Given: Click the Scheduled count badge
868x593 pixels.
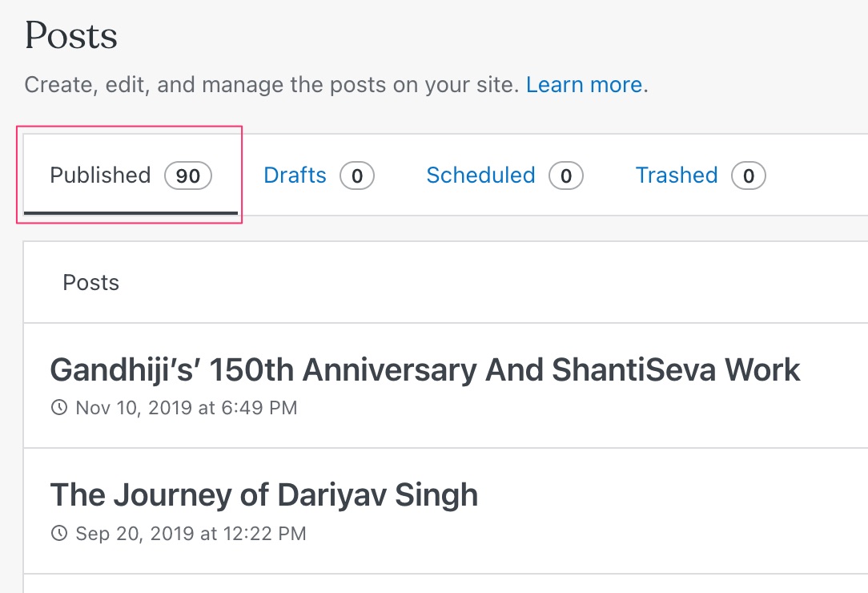Looking at the screenshot, I should (x=566, y=175).
